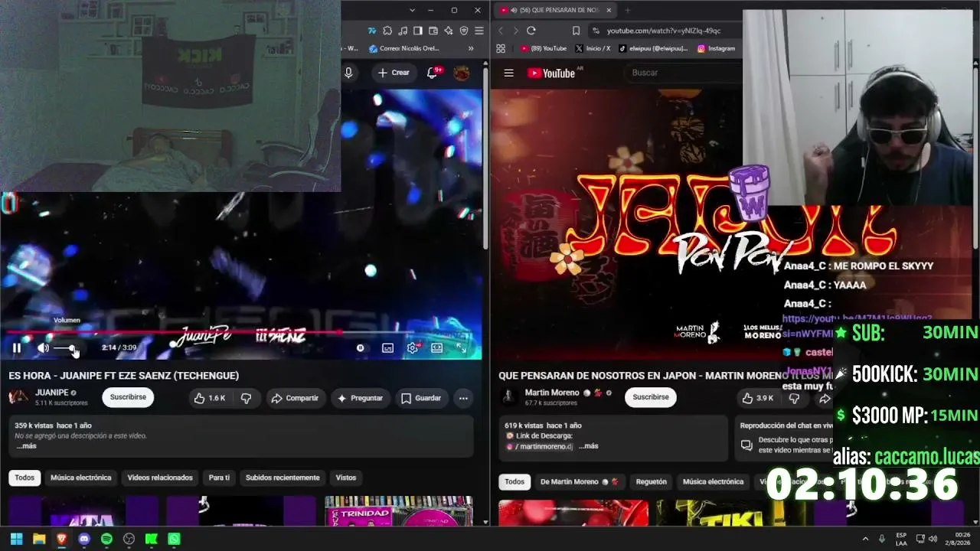The width and height of the screenshot is (980, 551).
Task: Open the JUANIPE channel avatar
Action: 18,397
